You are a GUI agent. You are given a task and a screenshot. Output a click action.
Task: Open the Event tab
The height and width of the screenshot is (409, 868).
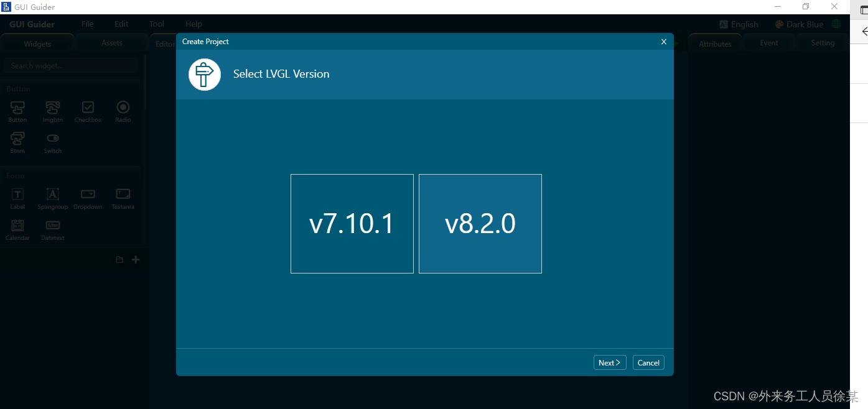click(769, 43)
